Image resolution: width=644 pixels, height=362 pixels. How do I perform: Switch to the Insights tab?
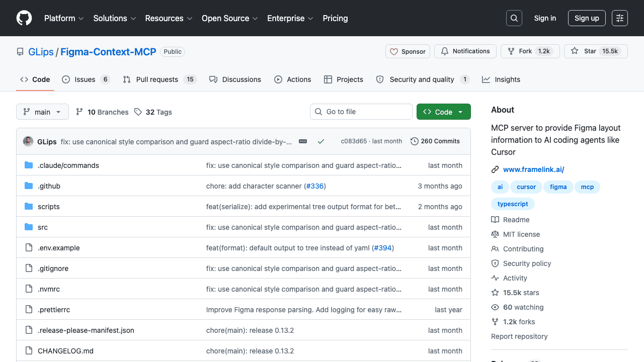tap(501, 79)
